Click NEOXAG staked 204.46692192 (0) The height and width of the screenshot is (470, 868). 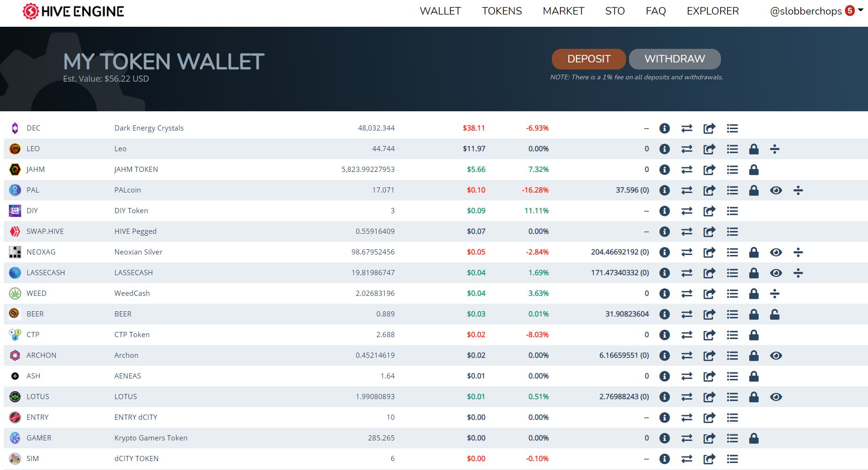(620, 252)
